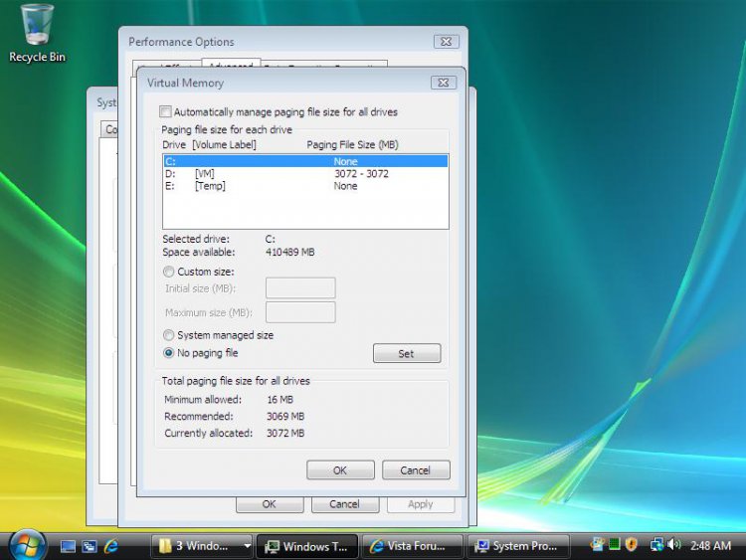Launch Internet Explorer from quick launch
Image resolution: width=746 pixels, height=560 pixels.
tap(110, 546)
